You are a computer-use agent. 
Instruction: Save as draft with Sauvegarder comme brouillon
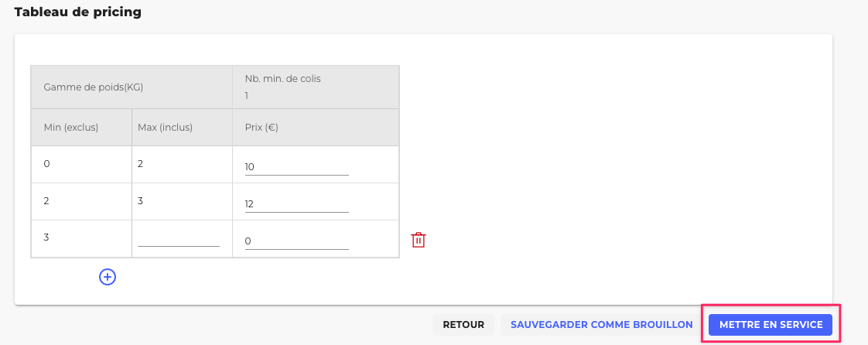click(601, 325)
